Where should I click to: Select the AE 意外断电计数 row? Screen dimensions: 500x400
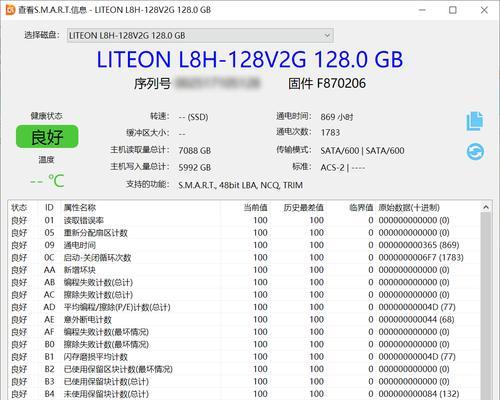(244, 319)
